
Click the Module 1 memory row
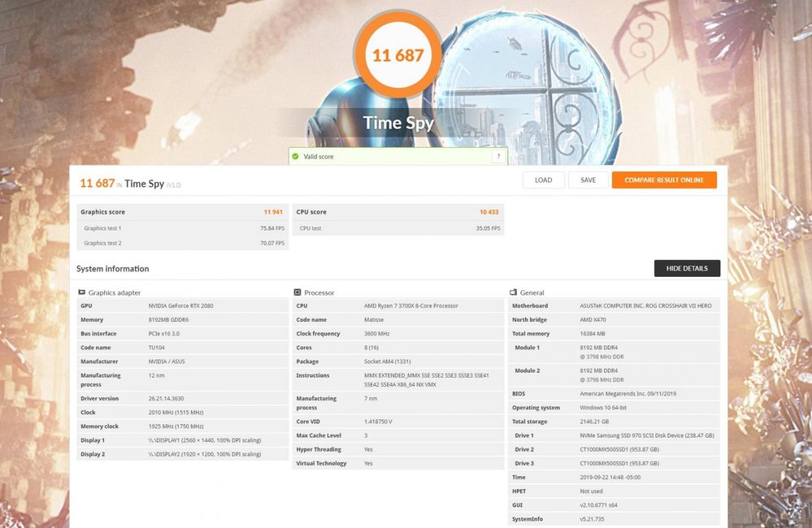coord(614,352)
